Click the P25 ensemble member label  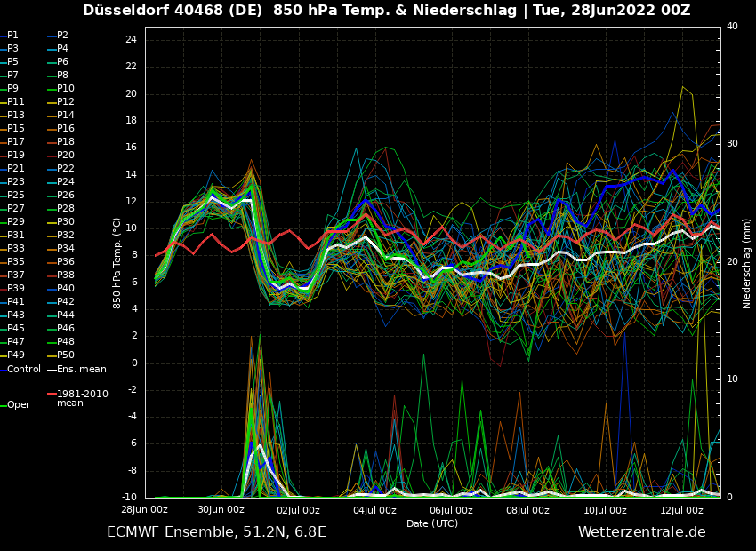pos(16,196)
